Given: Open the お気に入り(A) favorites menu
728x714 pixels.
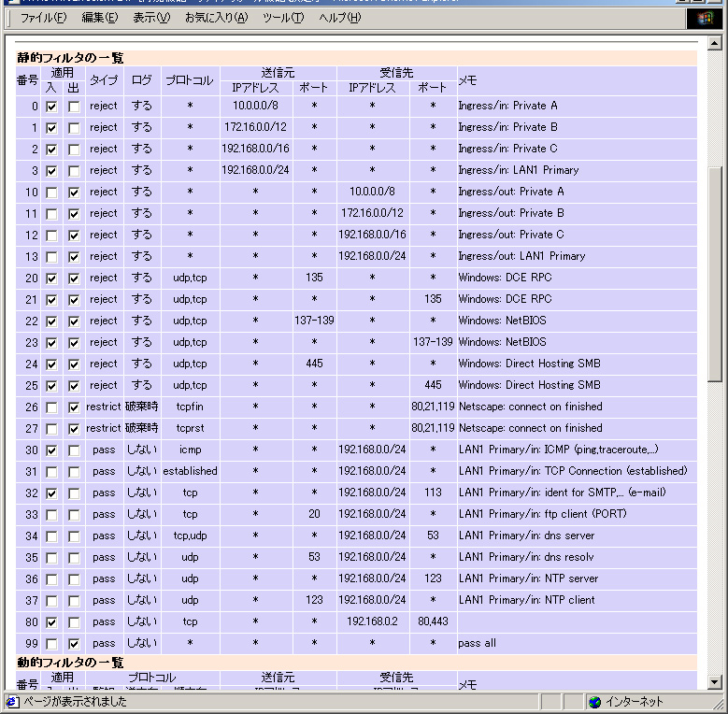Looking at the screenshot, I should 216,18.
